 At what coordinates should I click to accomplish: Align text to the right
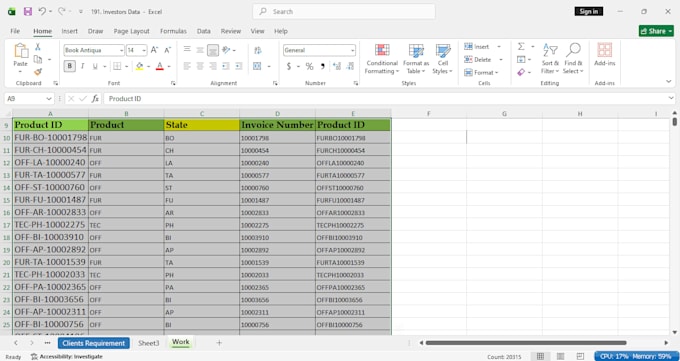click(x=213, y=66)
